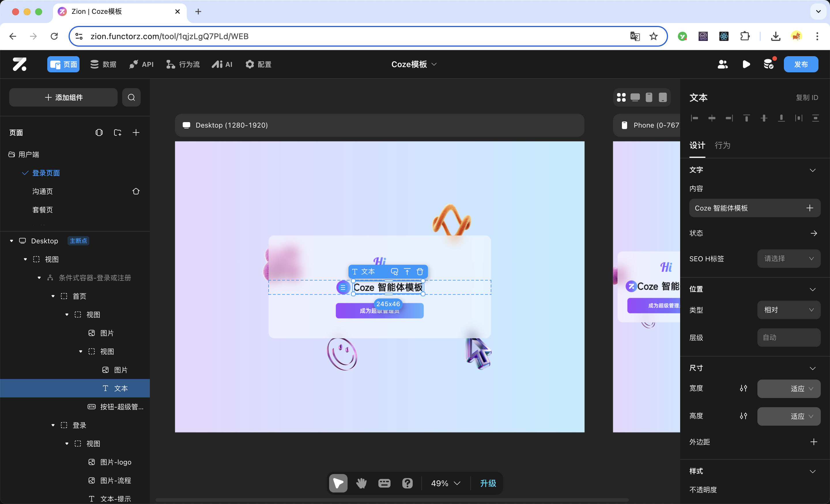Add an 外边距 value with the plus icon
The image size is (830, 504).
click(814, 442)
